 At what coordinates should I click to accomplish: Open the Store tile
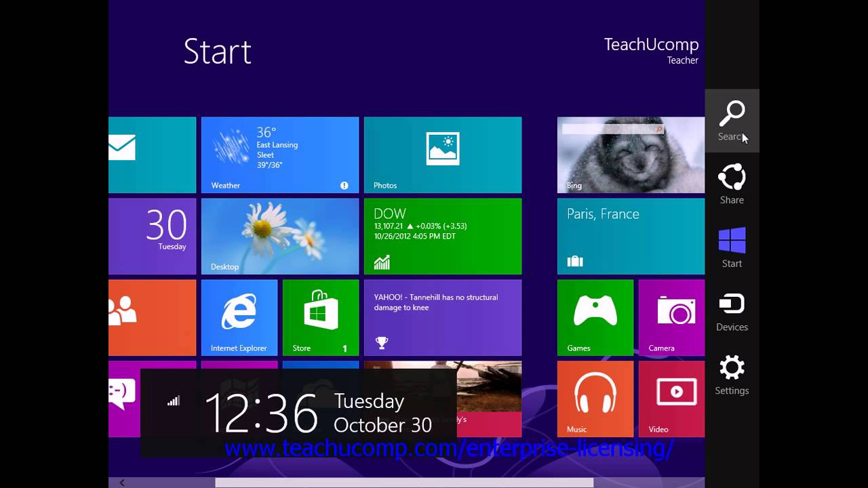point(321,318)
